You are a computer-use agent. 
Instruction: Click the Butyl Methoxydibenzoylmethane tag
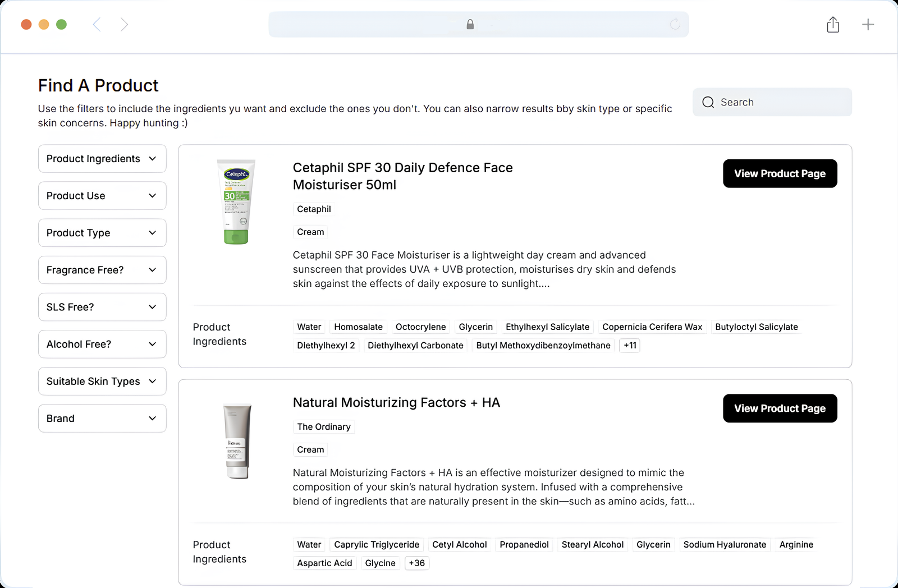[x=543, y=346]
